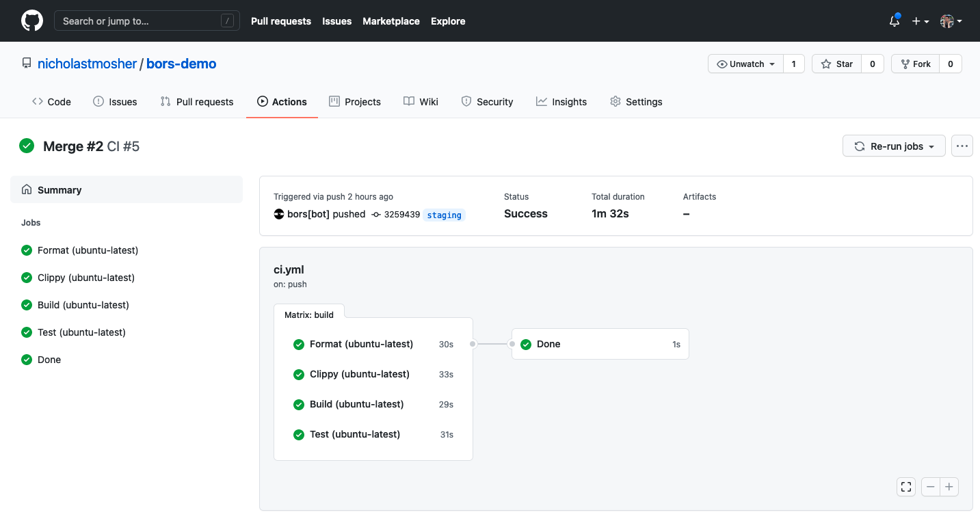Click the GitHub logo in the header
The height and width of the screenshot is (521, 980).
coord(32,21)
